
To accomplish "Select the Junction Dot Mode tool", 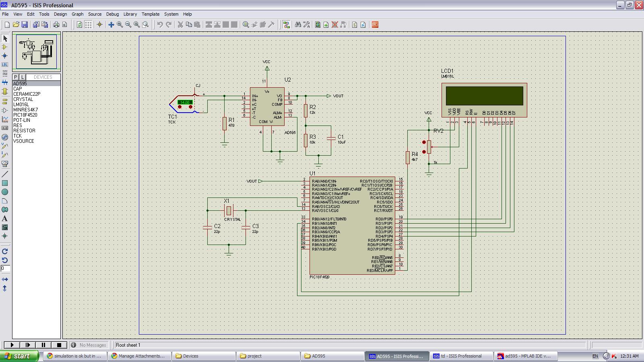I will click(5, 56).
